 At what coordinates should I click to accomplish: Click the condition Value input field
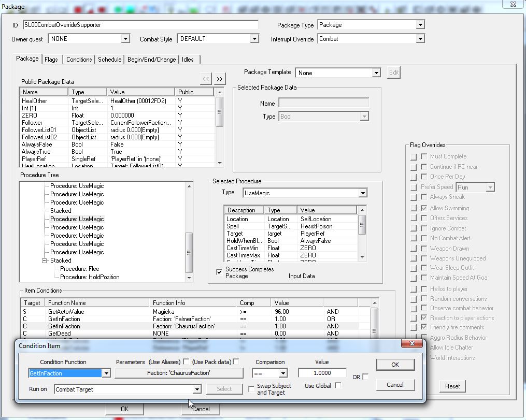[x=322, y=373]
